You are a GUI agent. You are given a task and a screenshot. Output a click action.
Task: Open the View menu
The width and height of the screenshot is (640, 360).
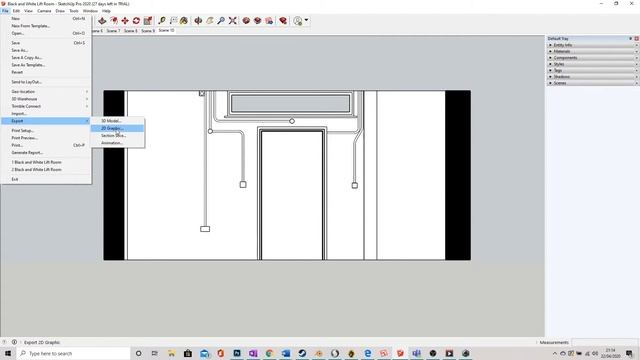[28, 11]
